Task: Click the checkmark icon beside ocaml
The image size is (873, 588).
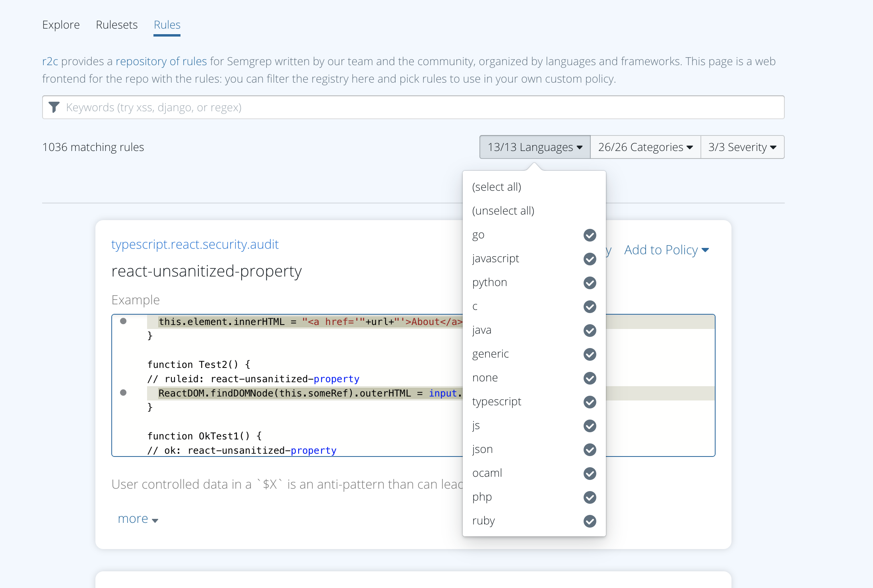Action: click(x=590, y=474)
